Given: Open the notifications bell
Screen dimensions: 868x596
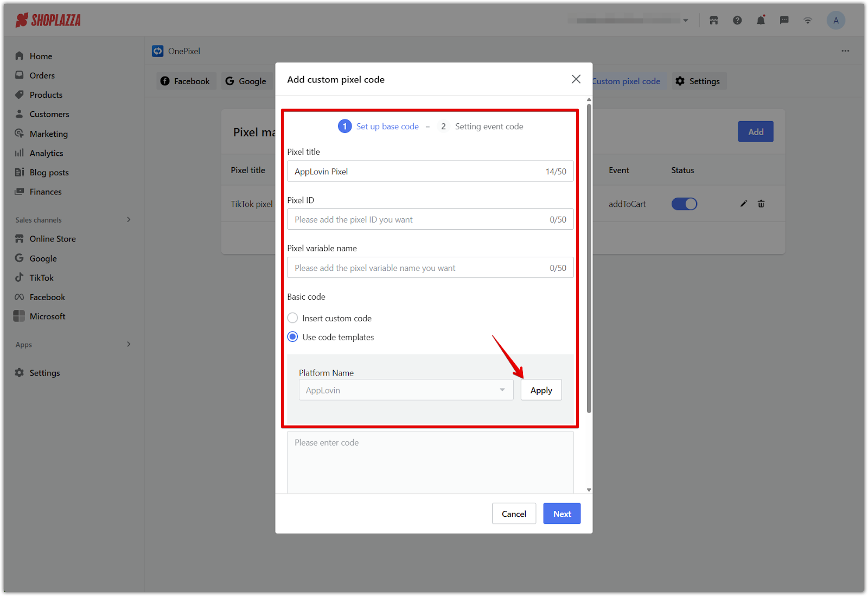Looking at the screenshot, I should [x=761, y=21].
